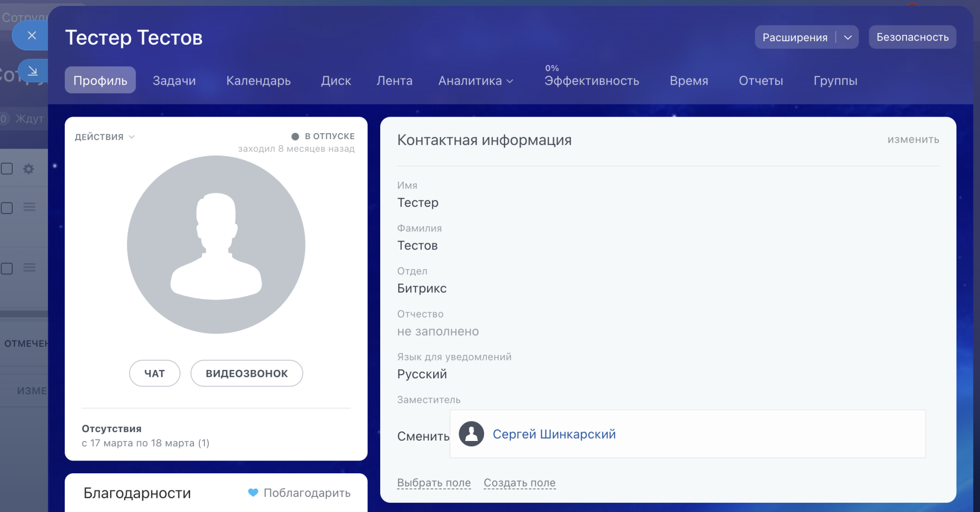Switch to the Время tab
Screen dimensions: 980x512
(x=689, y=81)
